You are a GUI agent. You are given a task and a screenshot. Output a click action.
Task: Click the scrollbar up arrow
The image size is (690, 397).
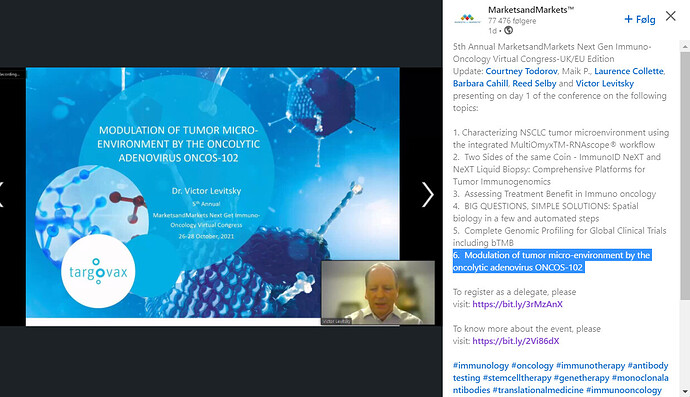click(685, 46)
